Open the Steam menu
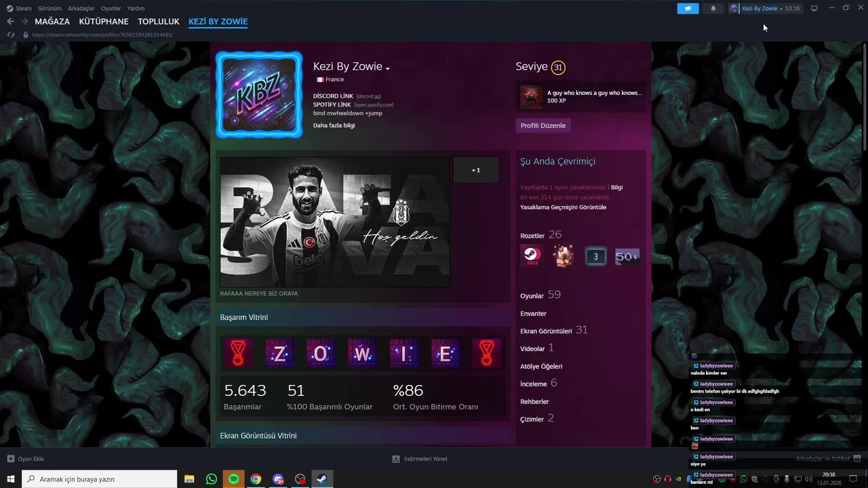 click(19, 8)
